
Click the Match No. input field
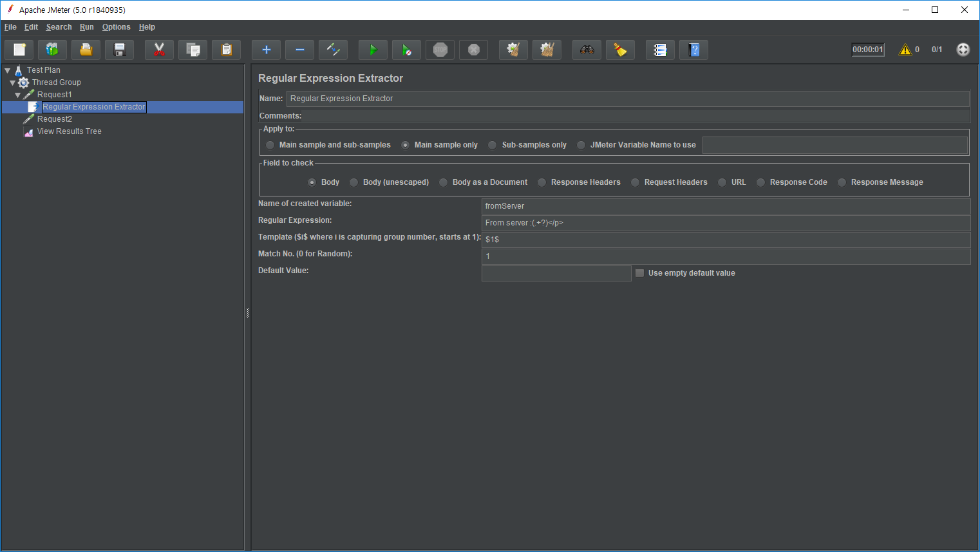click(726, 256)
